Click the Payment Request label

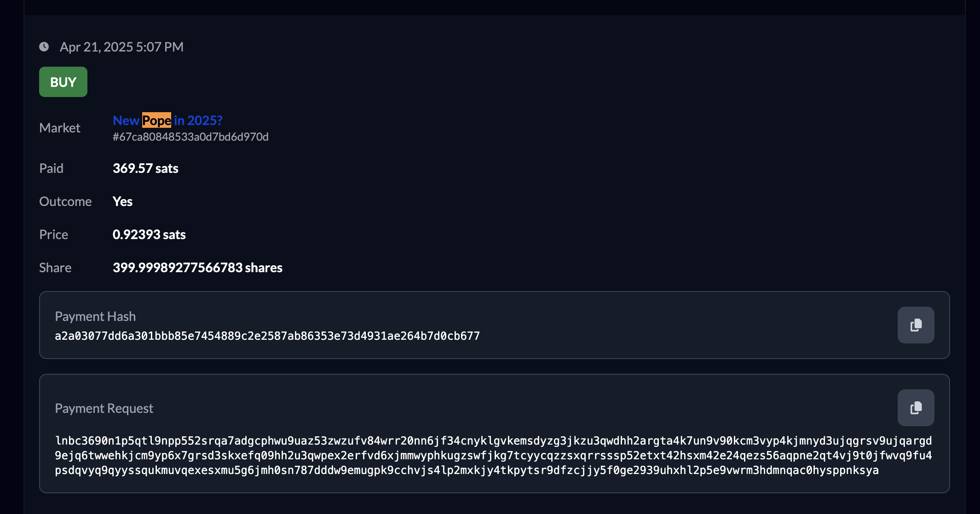point(104,408)
